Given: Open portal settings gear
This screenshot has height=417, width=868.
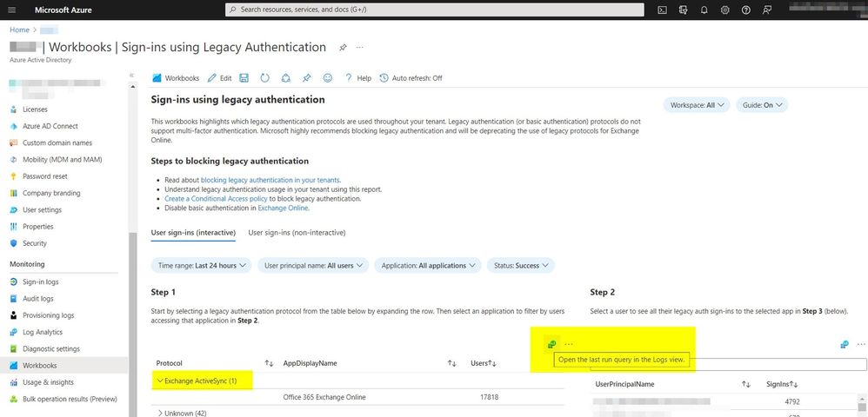Looking at the screenshot, I should 725,10.
